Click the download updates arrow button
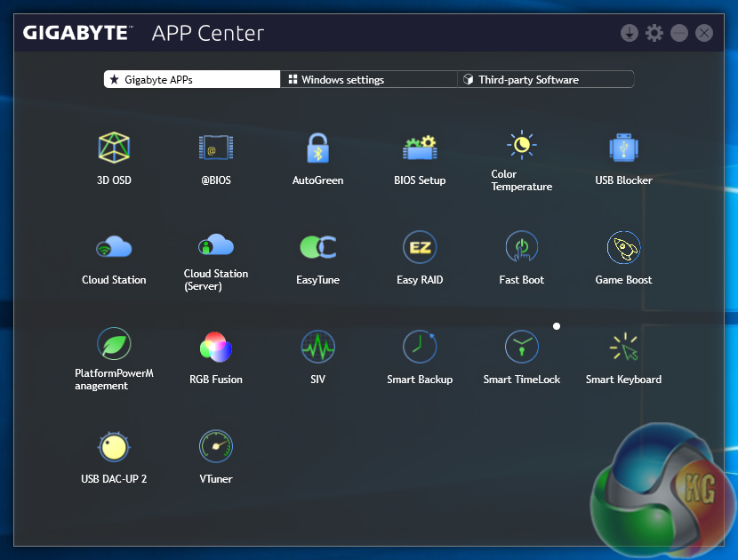The image size is (738, 560). tap(630, 33)
